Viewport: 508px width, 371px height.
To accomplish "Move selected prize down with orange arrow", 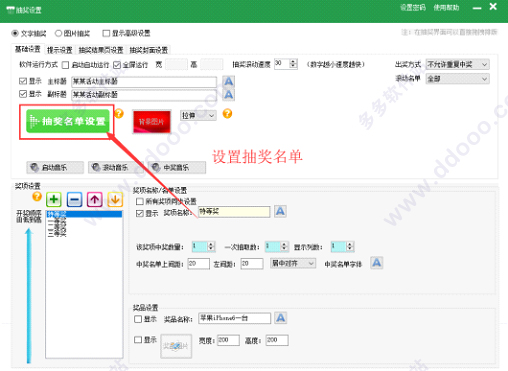I will click(x=115, y=200).
